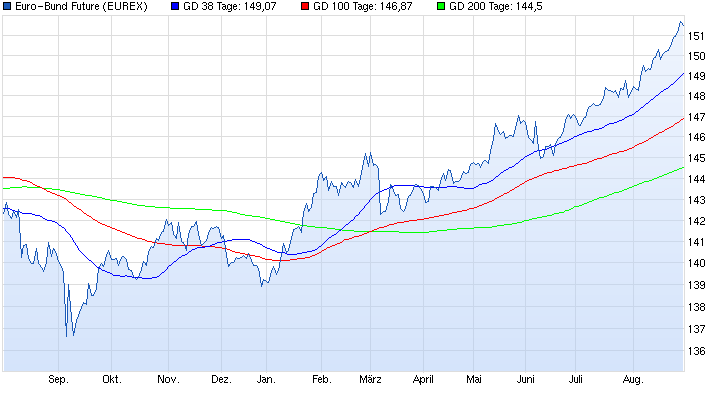The height and width of the screenshot is (405, 726).
Task: Click the 'Aug.' month label on the x-axis
Action: [x=633, y=380]
